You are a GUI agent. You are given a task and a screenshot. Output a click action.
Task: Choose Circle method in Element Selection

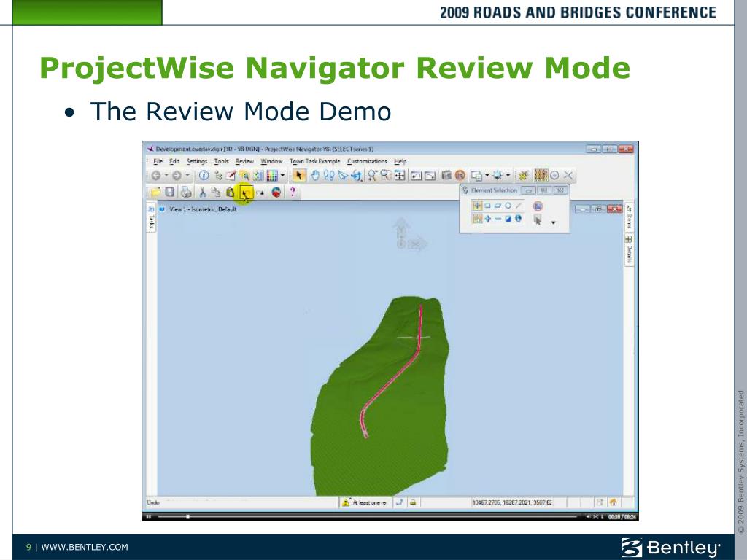[508, 206]
